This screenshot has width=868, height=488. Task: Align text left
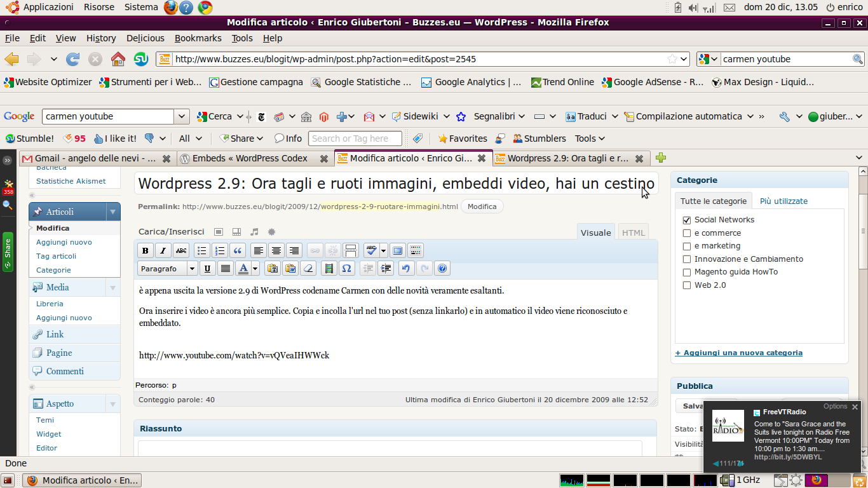pyautogui.click(x=257, y=250)
